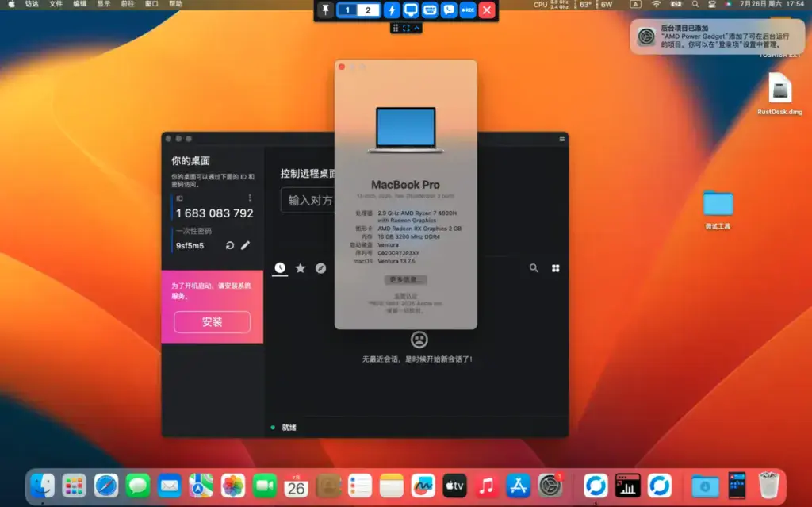The image size is (812, 507).
Task: Click the 安装 install button
Action: point(212,322)
